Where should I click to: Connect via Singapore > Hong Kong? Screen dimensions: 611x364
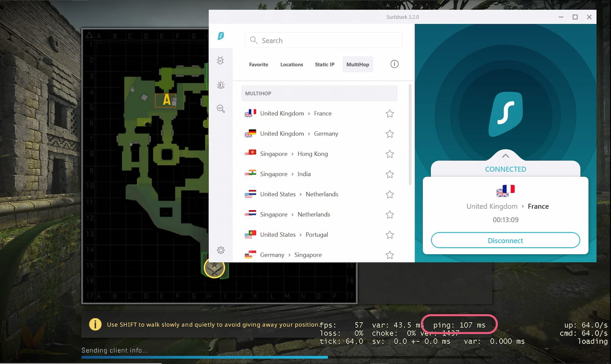319,154
